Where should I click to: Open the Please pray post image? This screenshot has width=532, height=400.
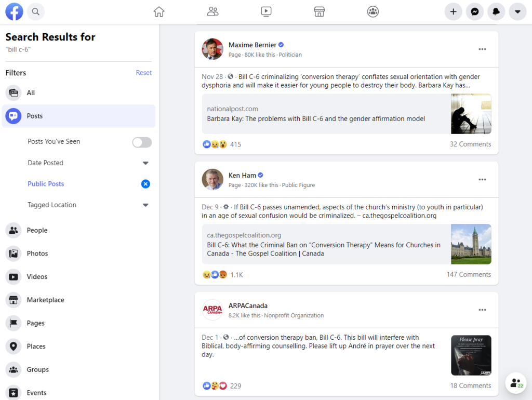click(471, 355)
